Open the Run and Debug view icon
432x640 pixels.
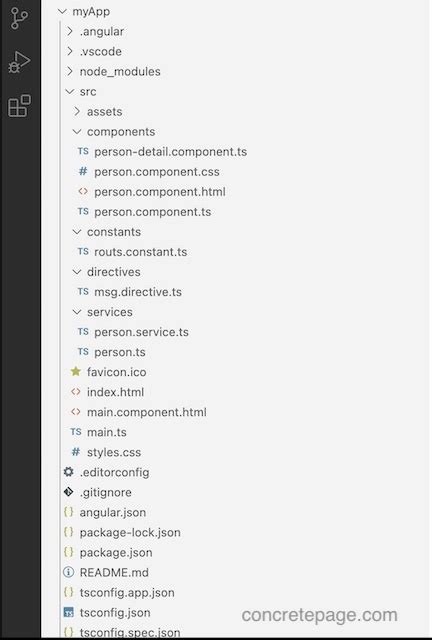[19, 62]
